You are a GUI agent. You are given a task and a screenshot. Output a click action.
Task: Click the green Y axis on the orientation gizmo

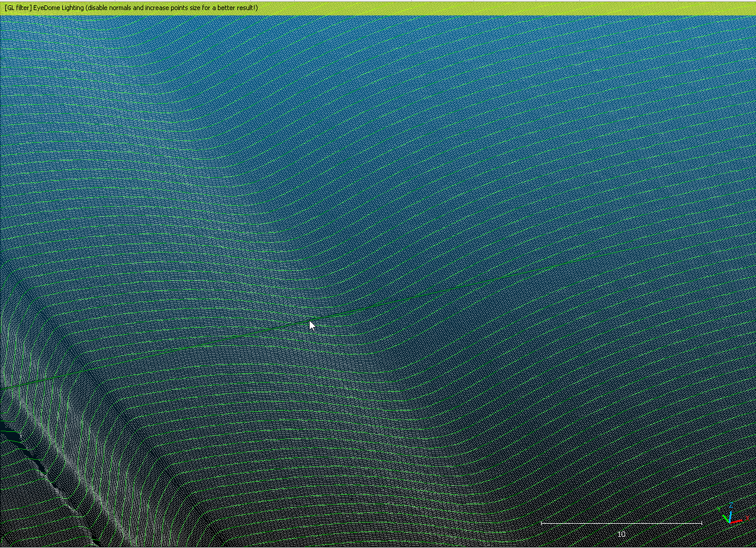click(x=726, y=518)
